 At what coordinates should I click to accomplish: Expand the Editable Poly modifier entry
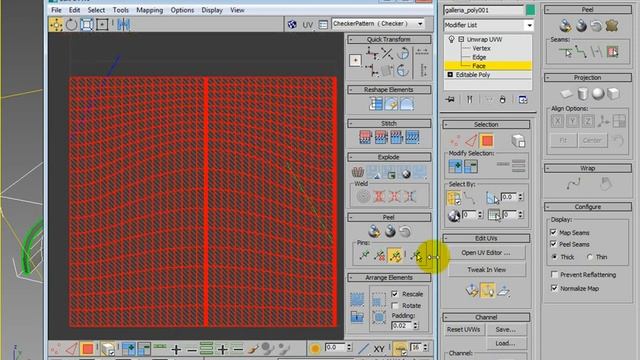click(450, 75)
